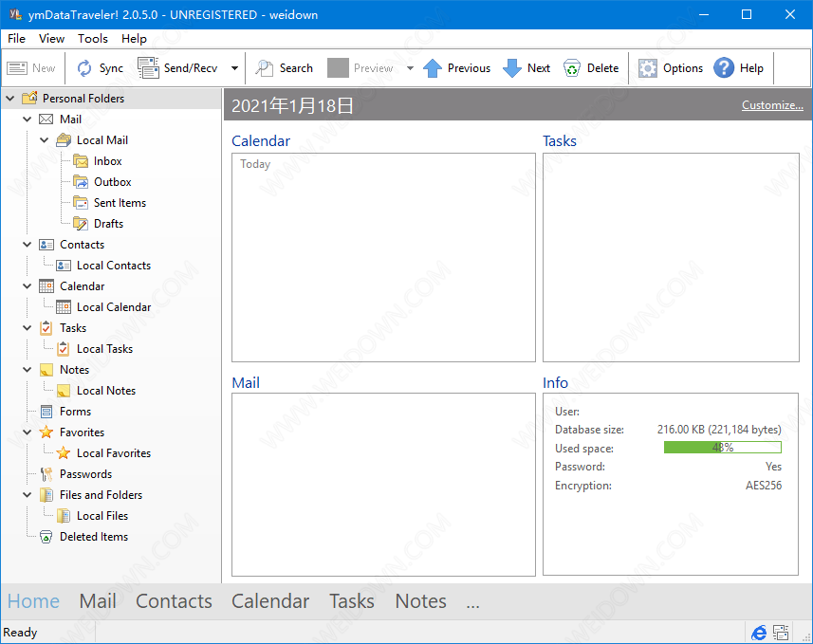Click the Database size value text
This screenshot has height=644, width=813.
[719, 430]
